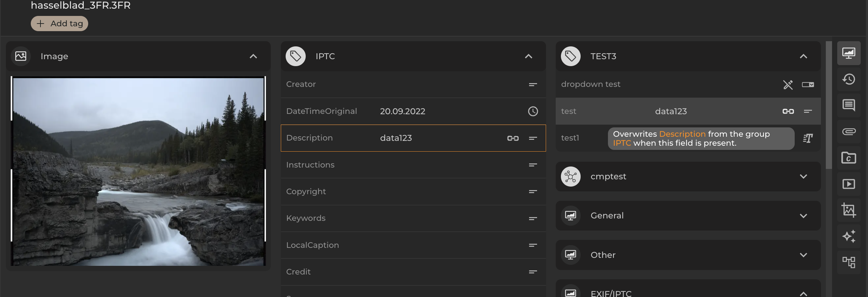Image resolution: width=868 pixels, height=297 pixels.
Task: Open the history icon in right sidebar
Action: point(849,79)
